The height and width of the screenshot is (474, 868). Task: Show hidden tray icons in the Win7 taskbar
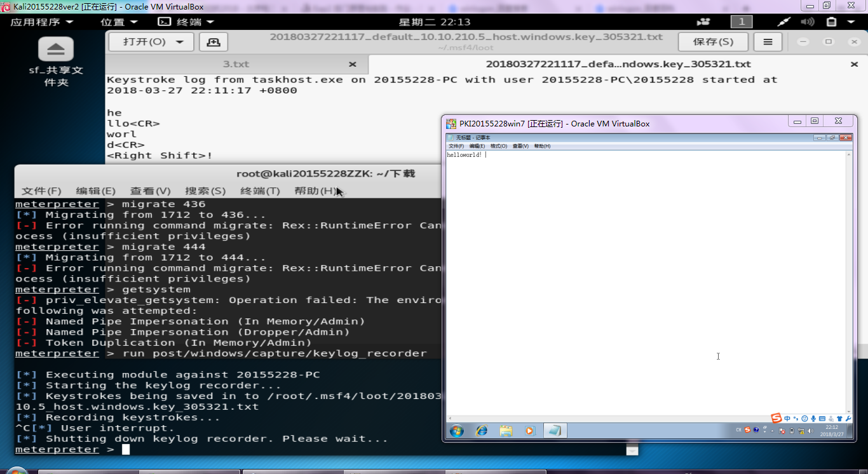(x=772, y=431)
